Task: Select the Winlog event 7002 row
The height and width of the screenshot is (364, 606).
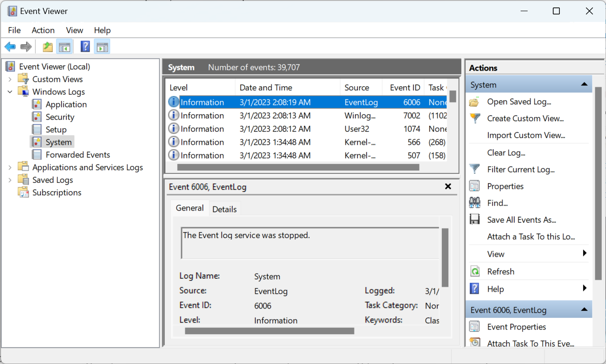Action: 306,116
